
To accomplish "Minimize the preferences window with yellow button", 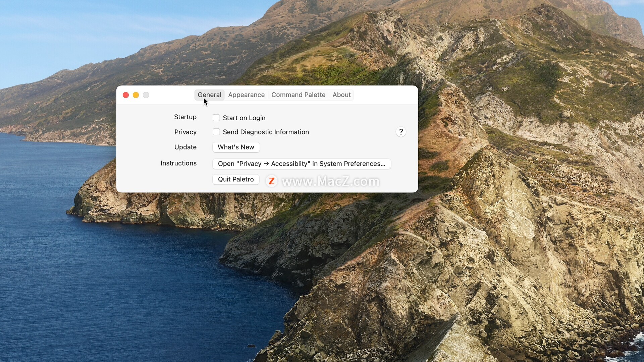I will (136, 95).
